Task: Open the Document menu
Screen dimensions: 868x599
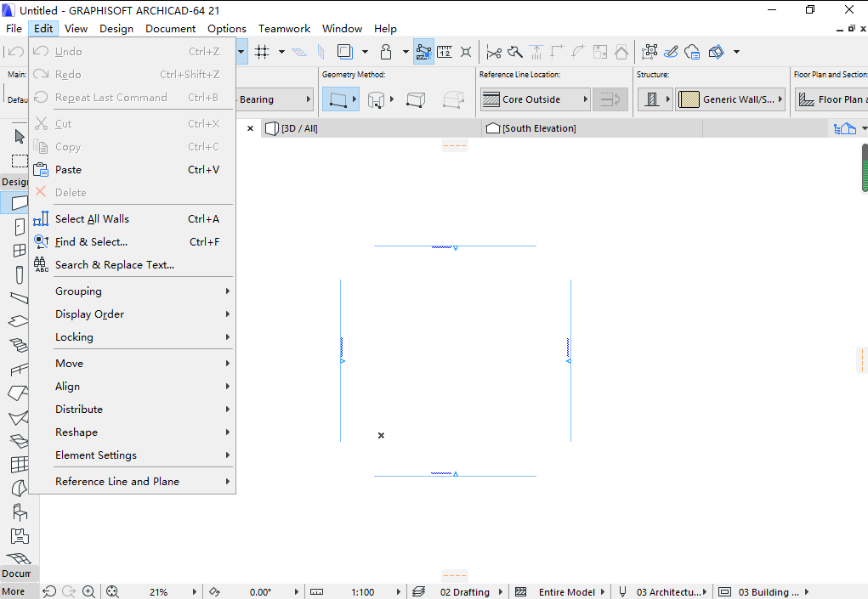Action: coord(171,29)
